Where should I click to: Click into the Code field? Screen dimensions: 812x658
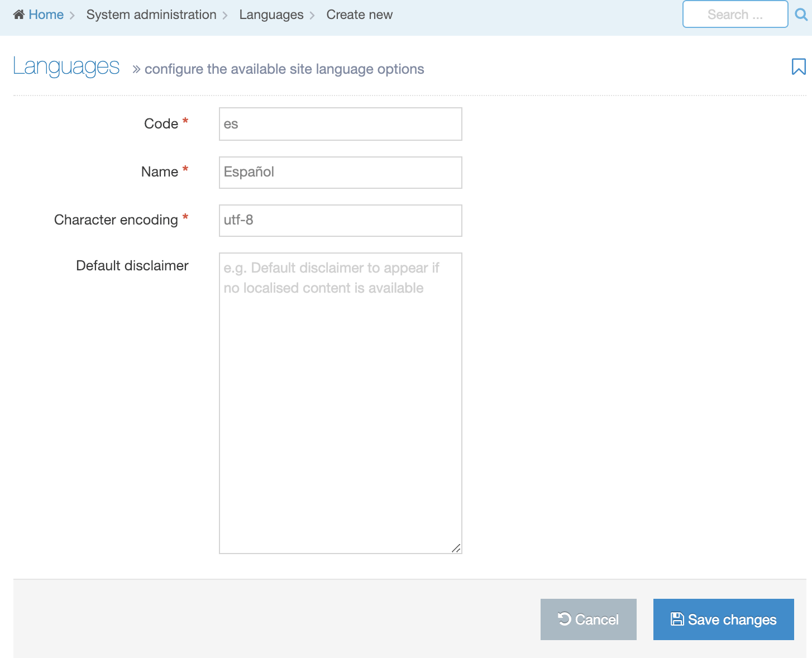(x=340, y=124)
